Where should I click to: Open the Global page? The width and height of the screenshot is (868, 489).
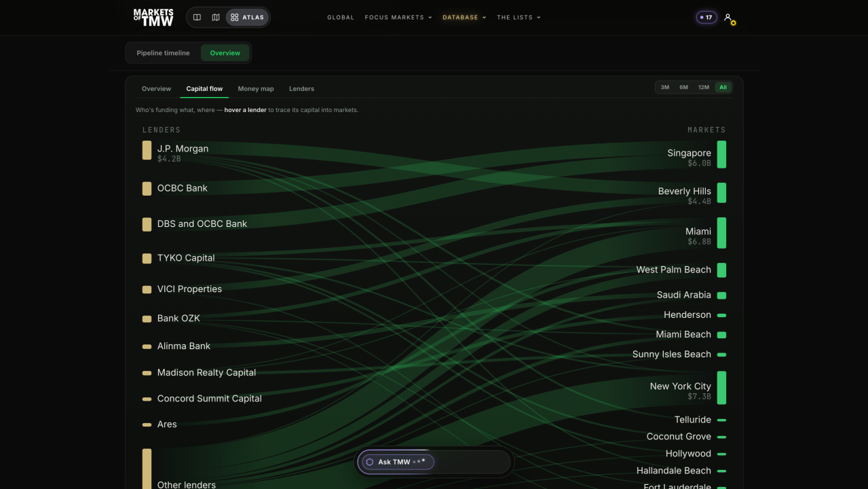click(341, 18)
